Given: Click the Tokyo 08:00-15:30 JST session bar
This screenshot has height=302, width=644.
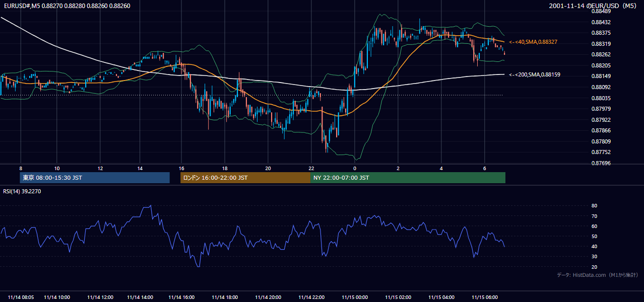Looking at the screenshot, I should coord(95,178).
